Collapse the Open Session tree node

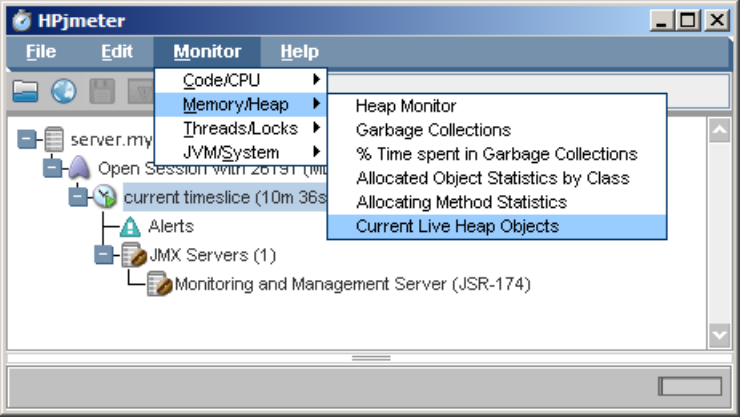coord(52,168)
